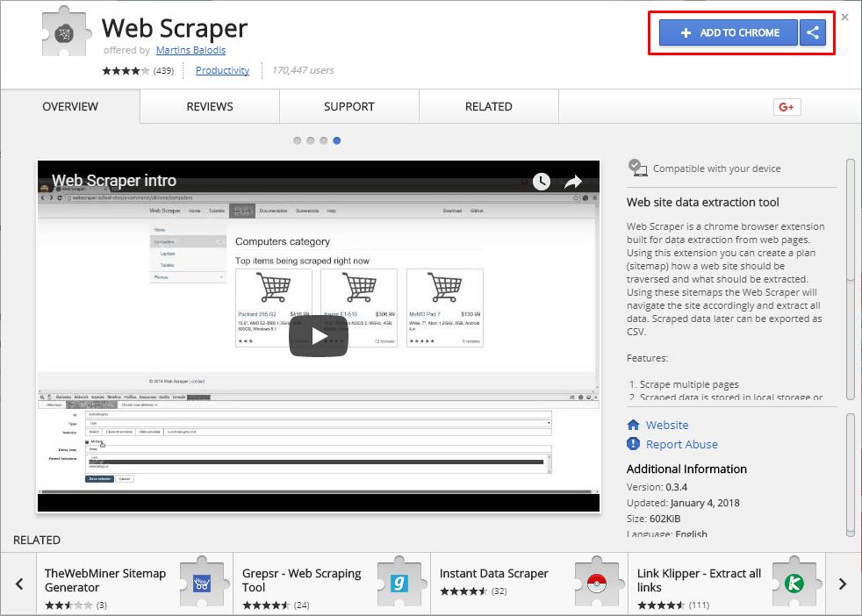
Task: Select the third carousel dot
Action: coord(324,140)
